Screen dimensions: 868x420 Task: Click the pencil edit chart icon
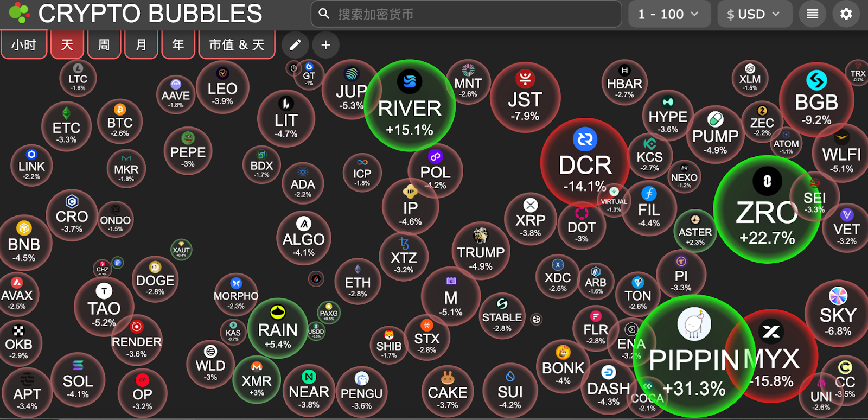[x=295, y=45]
